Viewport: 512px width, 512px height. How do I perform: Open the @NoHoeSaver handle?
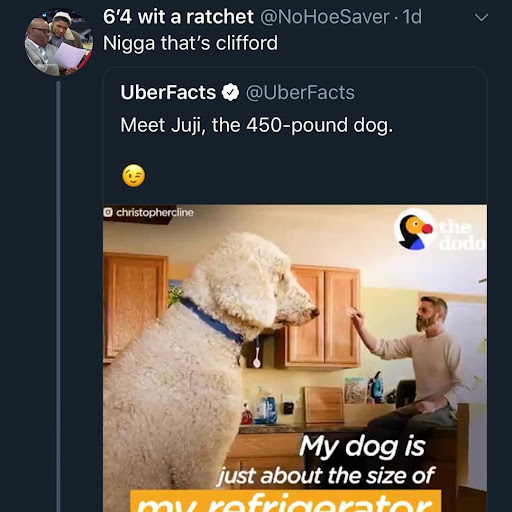(x=324, y=17)
